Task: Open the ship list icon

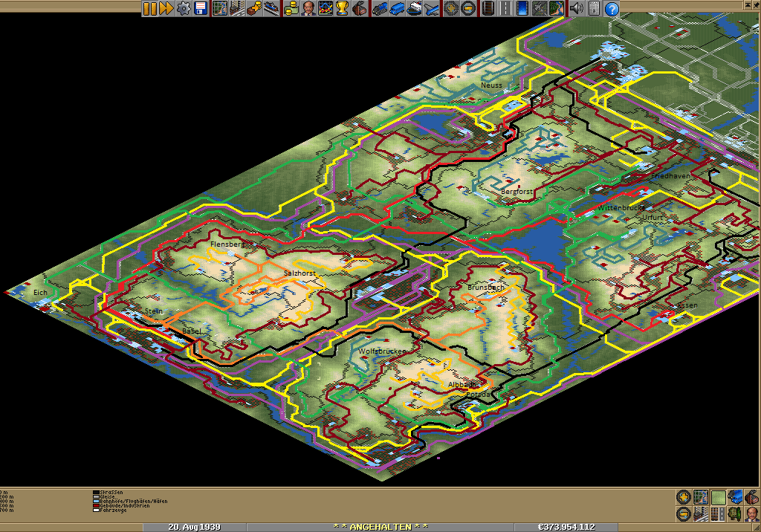Action: [415, 8]
